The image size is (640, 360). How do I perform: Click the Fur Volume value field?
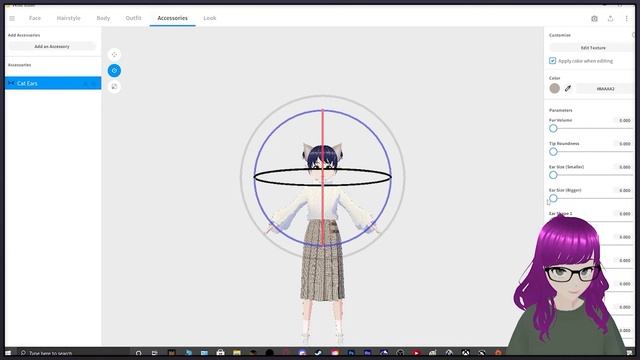point(623,120)
